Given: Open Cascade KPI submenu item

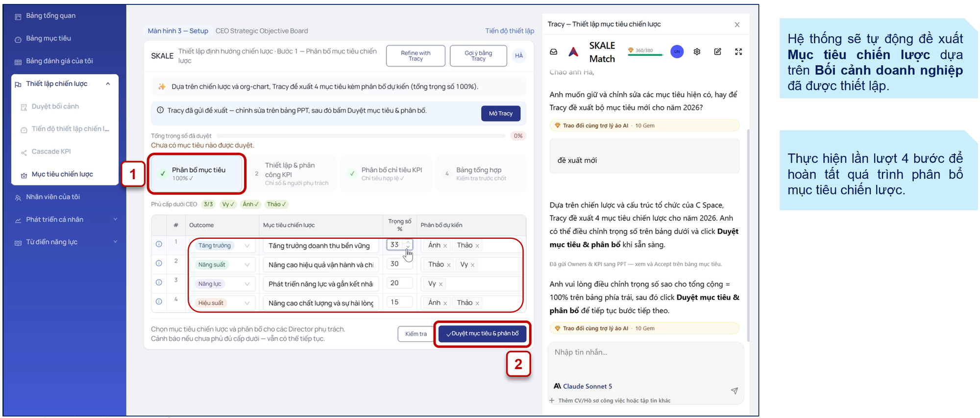Looking at the screenshot, I should click(x=51, y=151).
